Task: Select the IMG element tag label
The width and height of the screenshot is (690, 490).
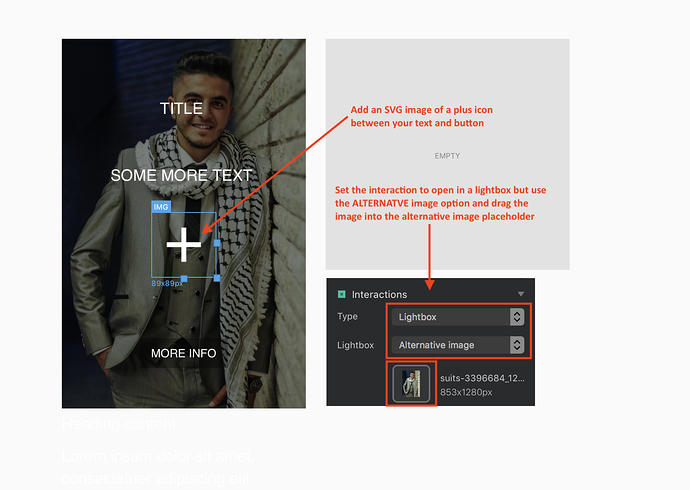Action: [160, 206]
